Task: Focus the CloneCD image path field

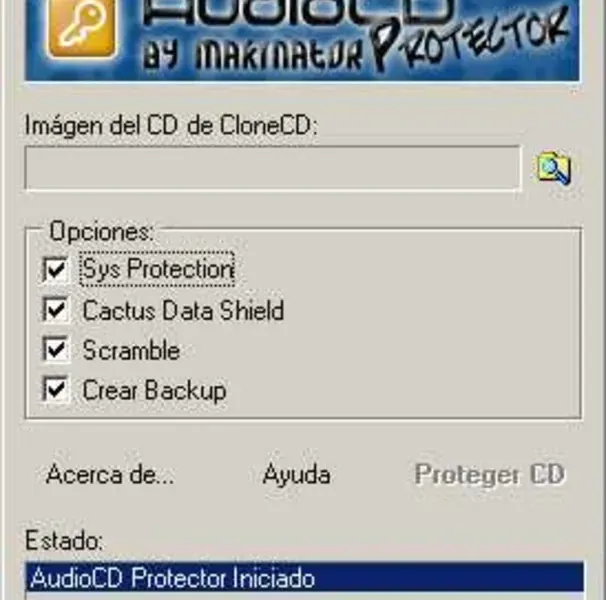Action: [x=273, y=168]
